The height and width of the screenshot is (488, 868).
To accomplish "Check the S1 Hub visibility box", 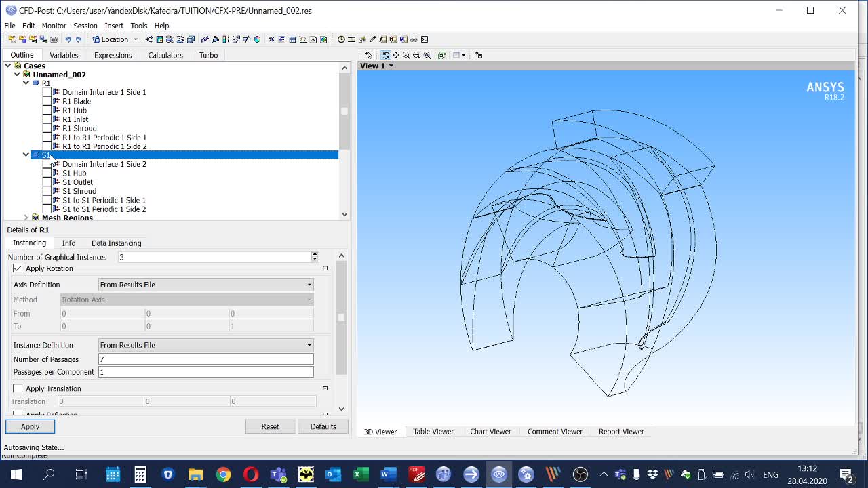I will pyautogui.click(x=47, y=173).
